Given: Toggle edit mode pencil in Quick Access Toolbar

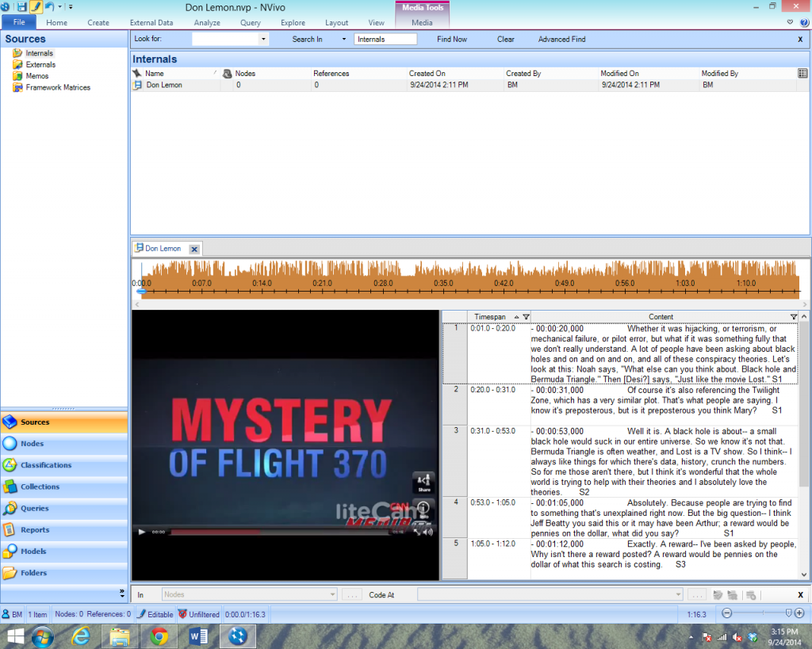Looking at the screenshot, I should pyautogui.click(x=36, y=7).
